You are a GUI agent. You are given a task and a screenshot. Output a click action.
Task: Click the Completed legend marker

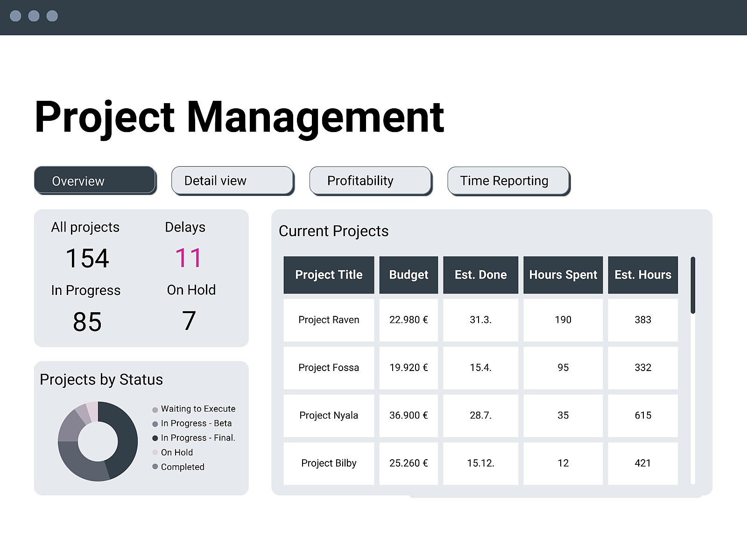[x=154, y=467]
